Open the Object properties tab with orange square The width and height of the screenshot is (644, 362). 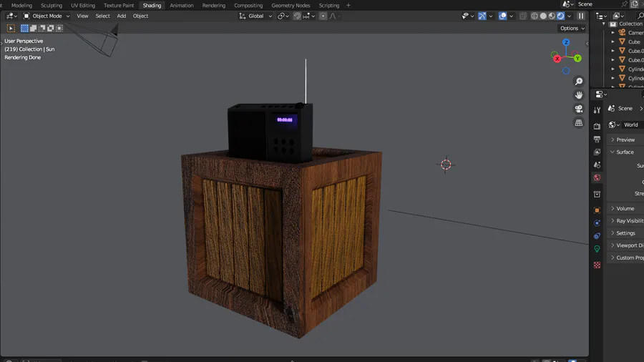597,210
